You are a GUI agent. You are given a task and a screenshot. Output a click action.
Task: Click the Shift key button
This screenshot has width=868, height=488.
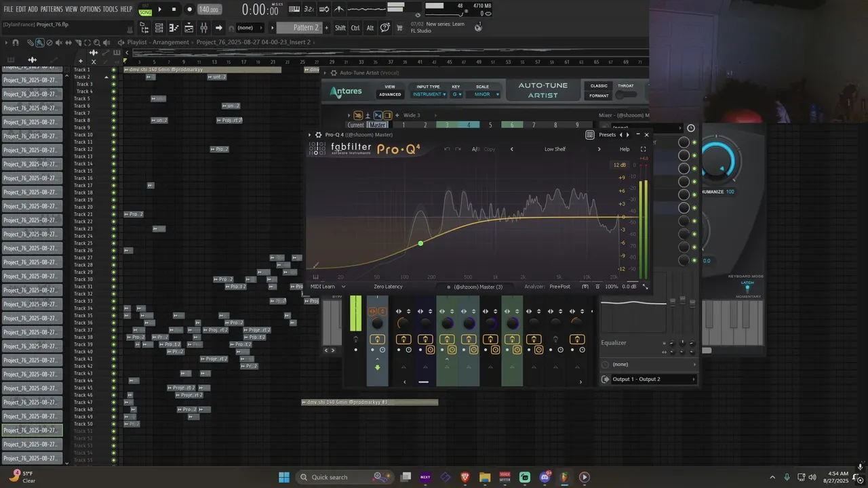tap(340, 28)
